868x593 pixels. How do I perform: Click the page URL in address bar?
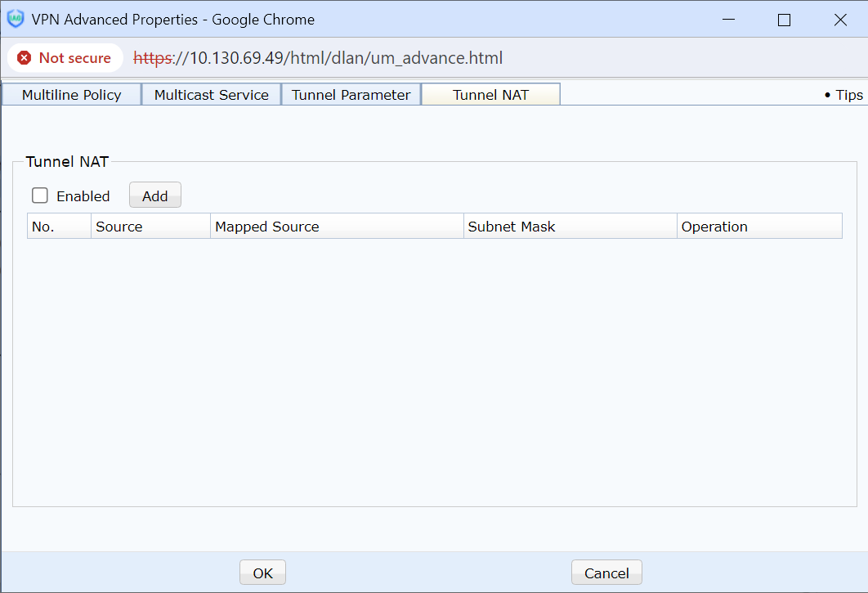click(318, 58)
